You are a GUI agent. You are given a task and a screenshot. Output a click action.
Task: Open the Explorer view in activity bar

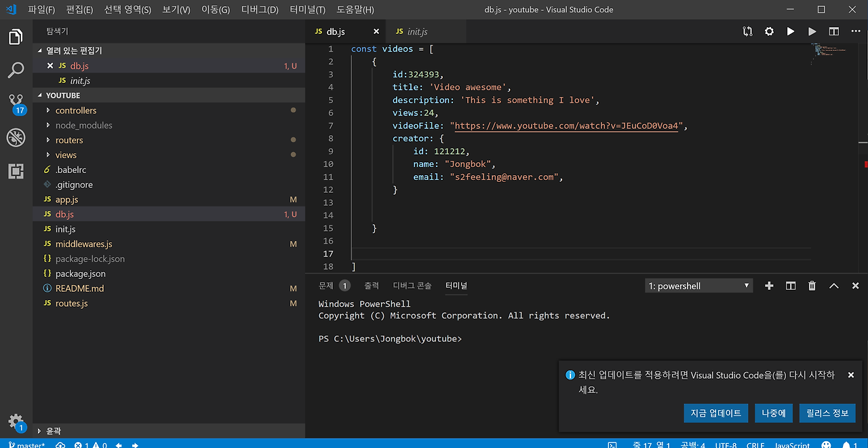(16, 37)
